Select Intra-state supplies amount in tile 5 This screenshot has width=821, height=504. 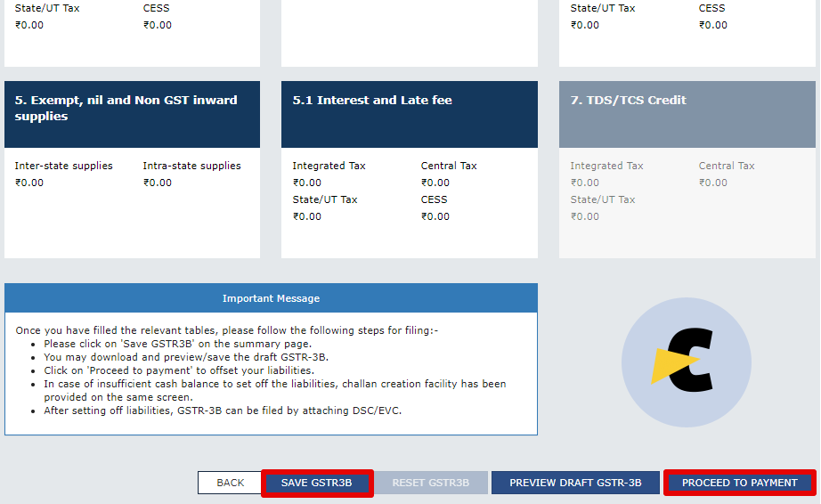coord(158,183)
